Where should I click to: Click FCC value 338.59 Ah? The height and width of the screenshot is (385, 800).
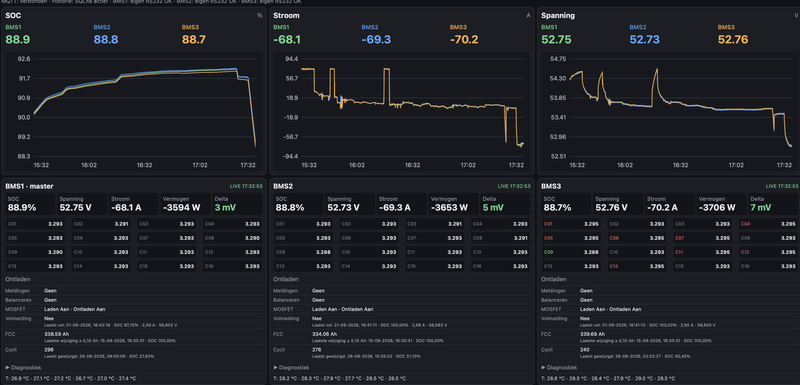coord(56,335)
